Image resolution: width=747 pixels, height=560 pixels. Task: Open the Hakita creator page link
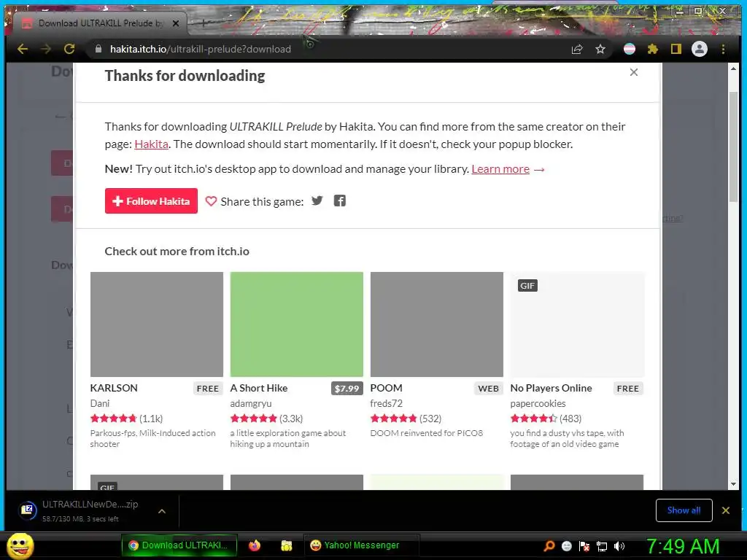(151, 144)
